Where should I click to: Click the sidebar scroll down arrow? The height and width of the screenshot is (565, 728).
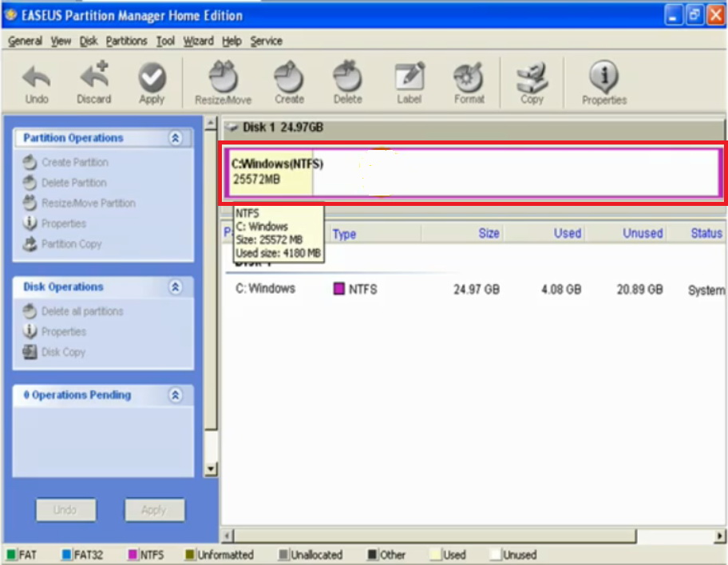[x=210, y=468]
